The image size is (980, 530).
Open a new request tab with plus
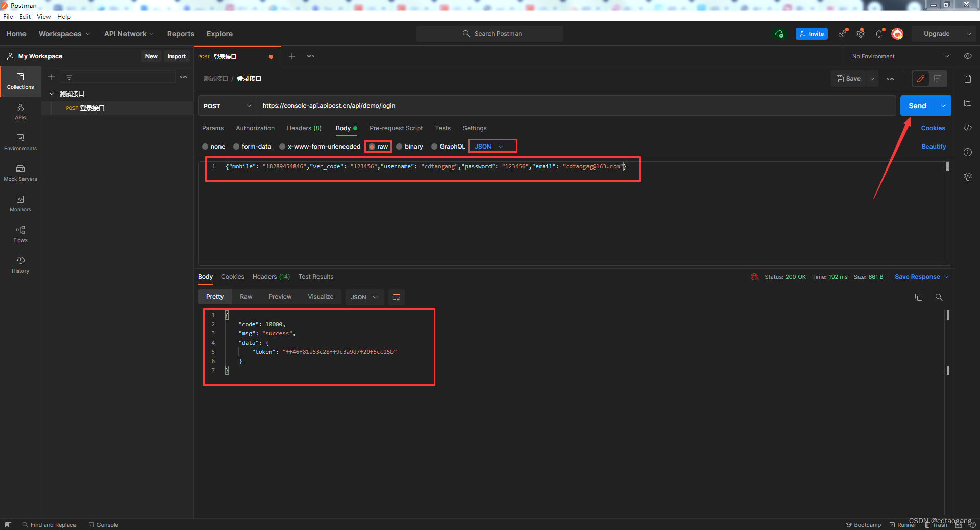click(x=292, y=56)
